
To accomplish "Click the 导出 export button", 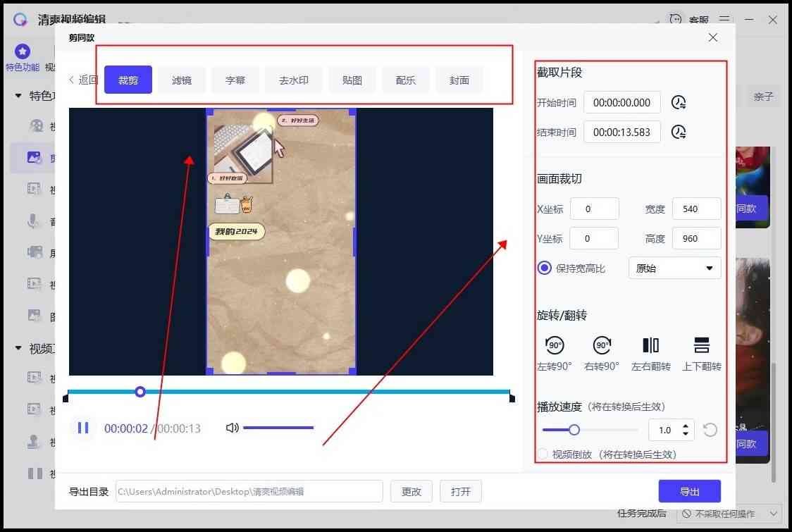I will pyautogui.click(x=689, y=491).
